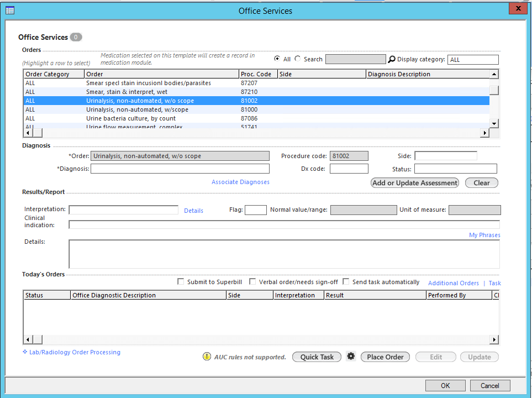Click the AUC rules warning icon

point(207,357)
